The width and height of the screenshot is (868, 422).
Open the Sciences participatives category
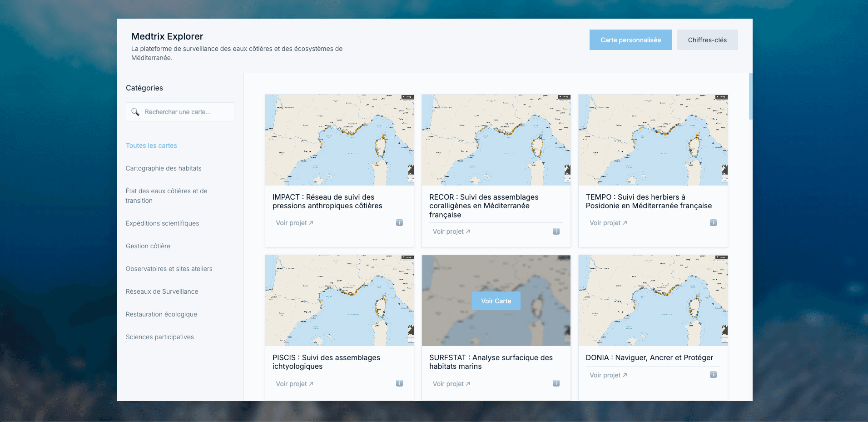click(x=159, y=337)
